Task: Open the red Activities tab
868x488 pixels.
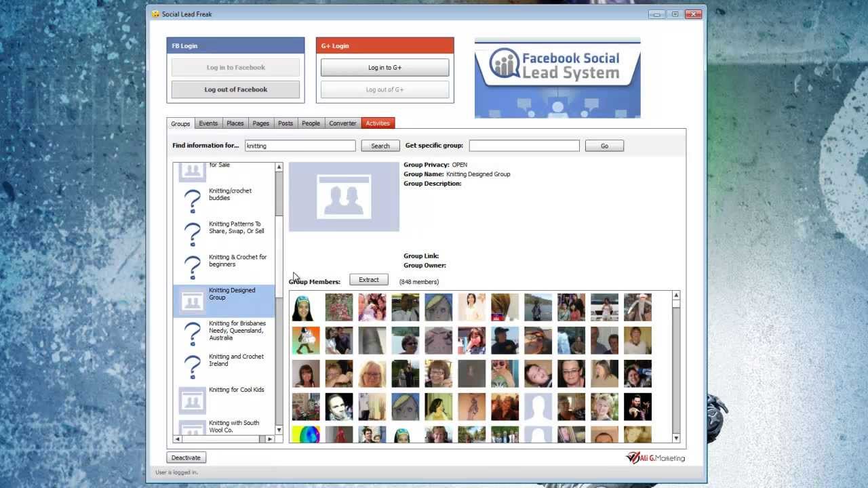Action: pyautogui.click(x=378, y=123)
